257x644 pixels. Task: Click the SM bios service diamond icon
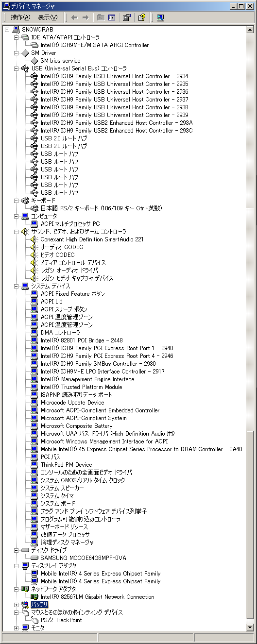click(x=34, y=61)
